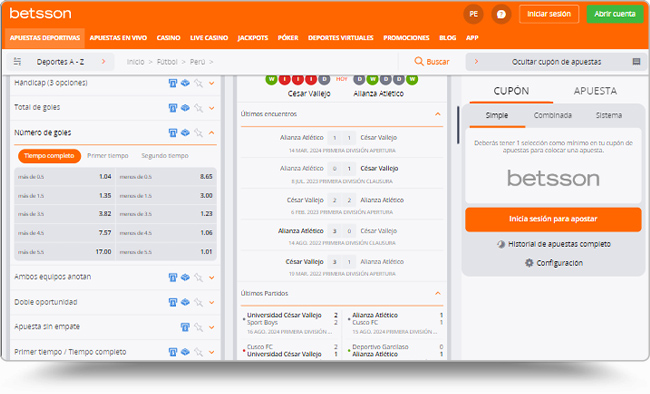Click Inicia sesión para apostar button
This screenshot has height=394, width=650.
(x=553, y=219)
